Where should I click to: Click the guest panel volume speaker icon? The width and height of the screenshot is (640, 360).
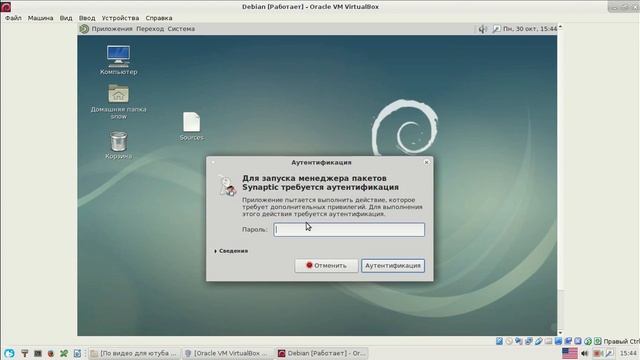pyautogui.click(x=482, y=29)
